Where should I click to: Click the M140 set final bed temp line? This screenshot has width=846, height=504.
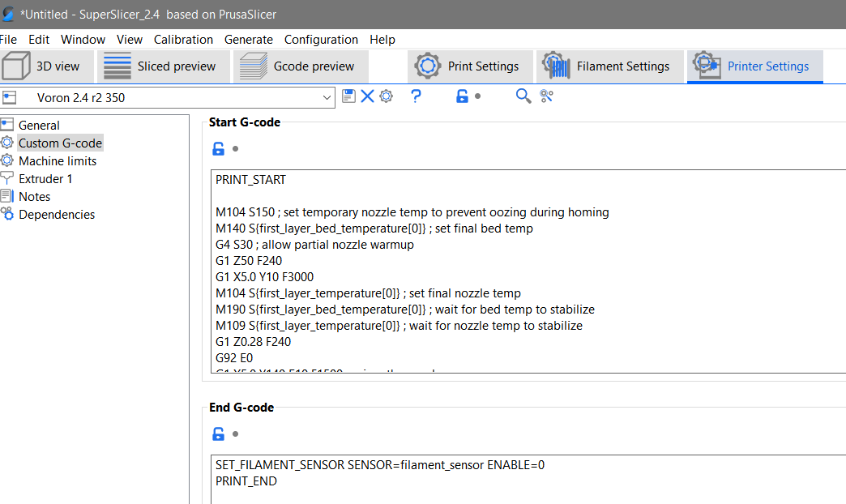374,229
